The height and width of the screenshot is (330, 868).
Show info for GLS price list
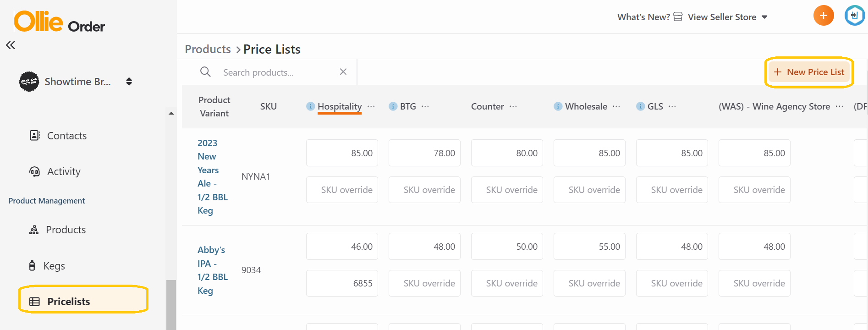click(x=640, y=106)
